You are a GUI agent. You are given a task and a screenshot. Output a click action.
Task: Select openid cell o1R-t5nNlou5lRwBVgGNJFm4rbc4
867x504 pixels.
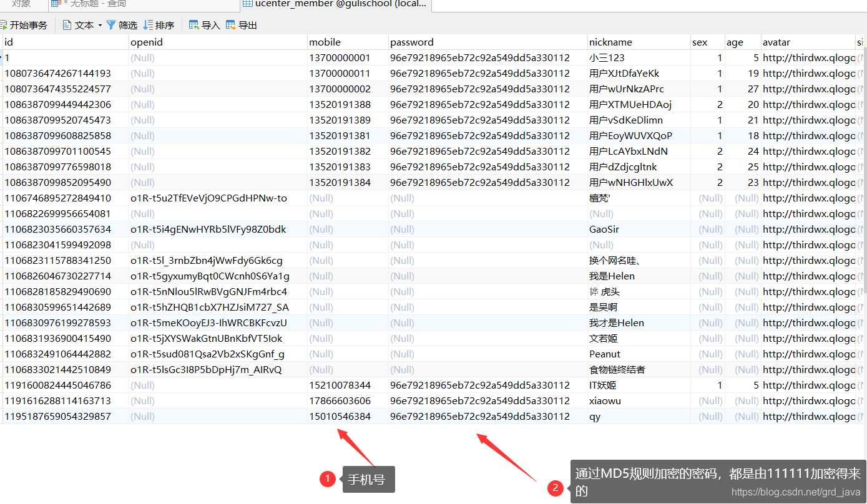tap(218, 292)
